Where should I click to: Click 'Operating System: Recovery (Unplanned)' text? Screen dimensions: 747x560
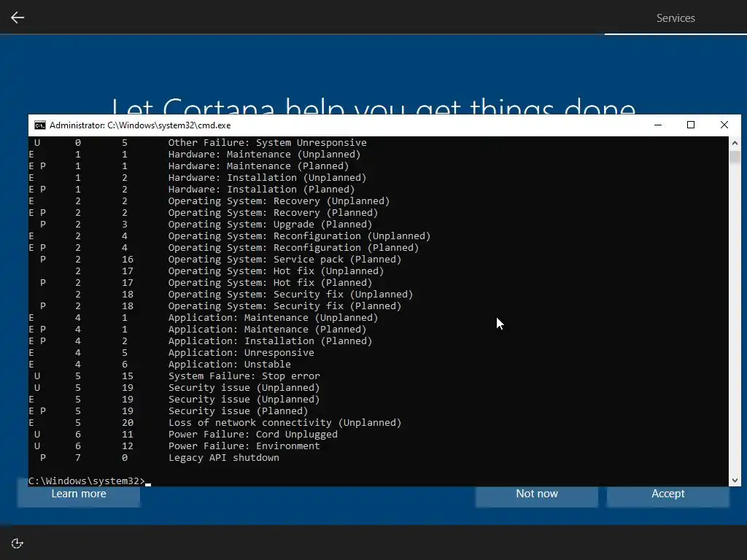point(279,201)
